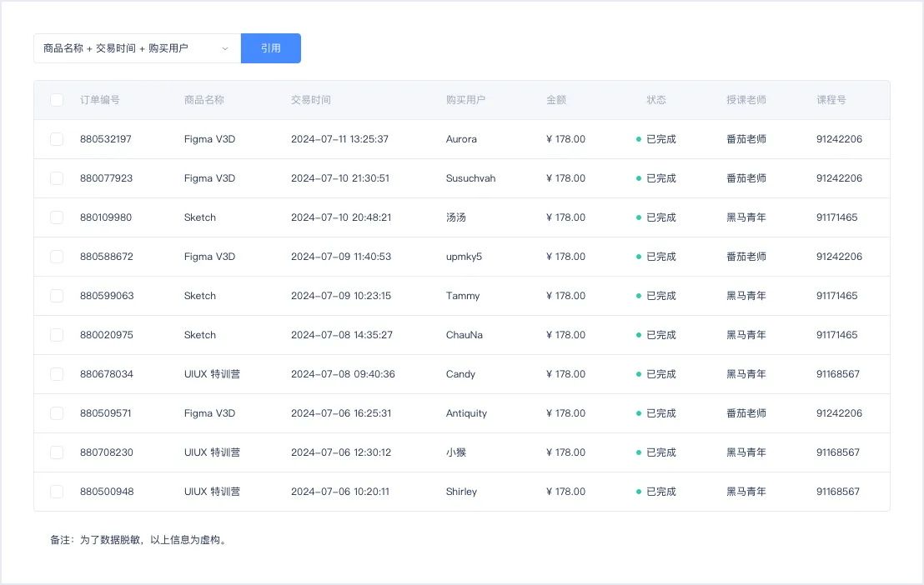Click 番茄老师 in Susuchvah's row
This screenshot has width=924, height=585.
click(746, 178)
